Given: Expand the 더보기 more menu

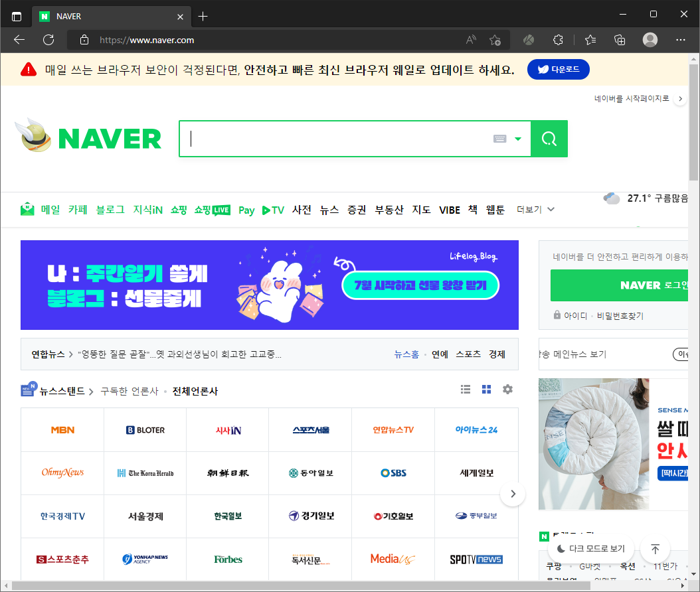Looking at the screenshot, I should (535, 209).
